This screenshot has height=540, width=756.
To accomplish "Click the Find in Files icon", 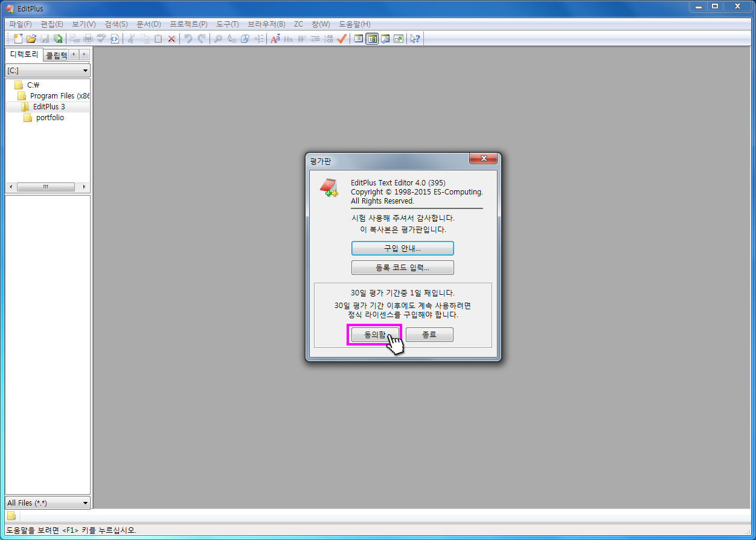I will 245,39.
